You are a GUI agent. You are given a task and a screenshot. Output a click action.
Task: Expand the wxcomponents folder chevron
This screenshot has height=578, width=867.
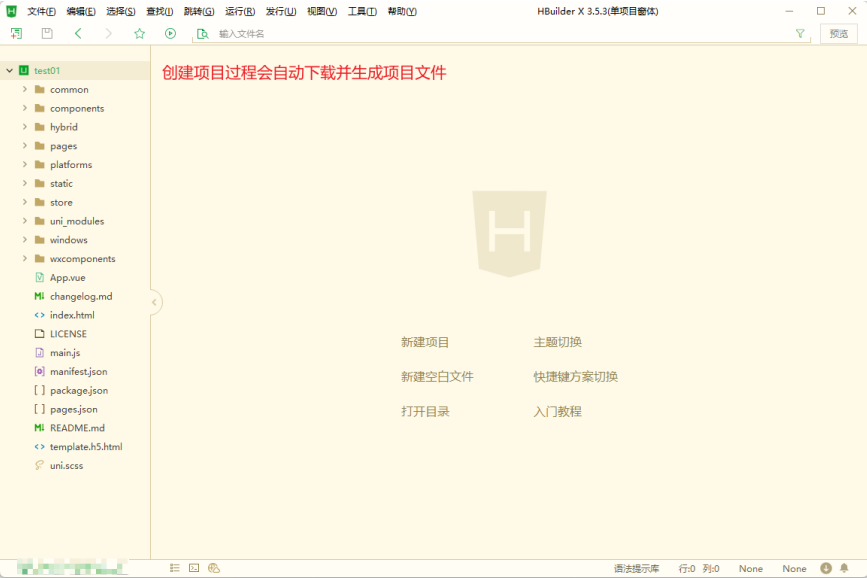(x=24, y=258)
